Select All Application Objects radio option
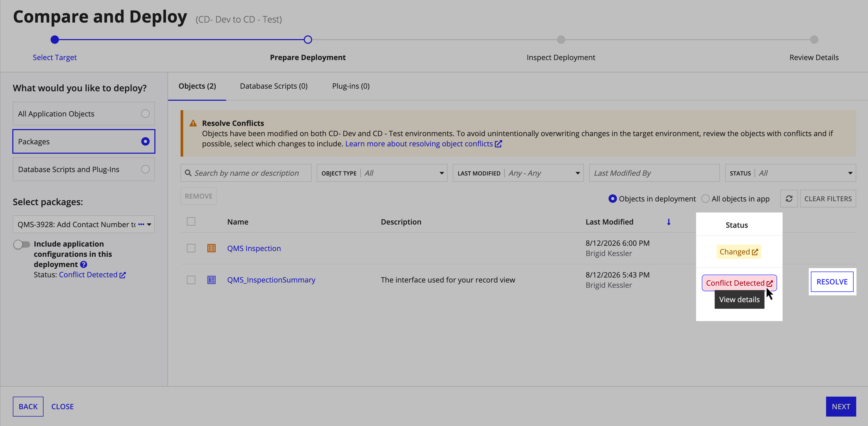Image resolution: width=868 pixels, height=426 pixels. (84, 114)
